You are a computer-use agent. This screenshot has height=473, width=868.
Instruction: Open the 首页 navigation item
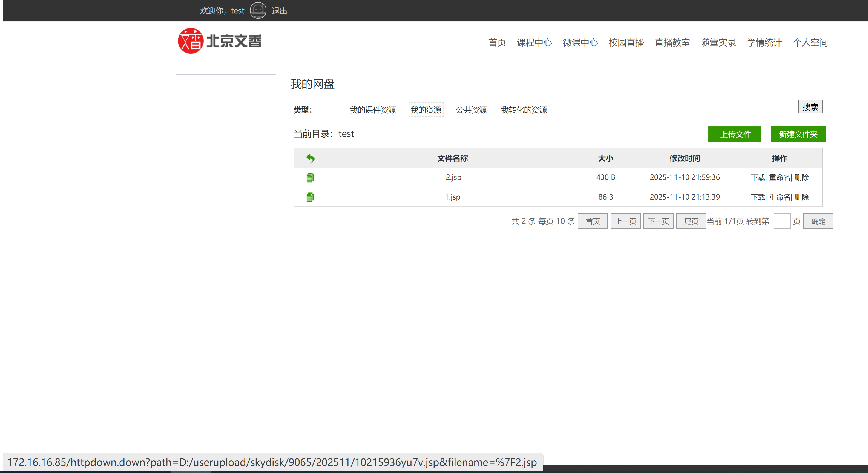click(497, 42)
